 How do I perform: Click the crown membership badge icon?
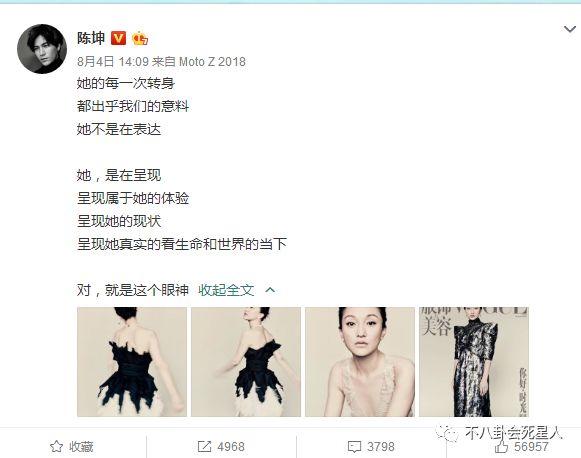point(140,38)
